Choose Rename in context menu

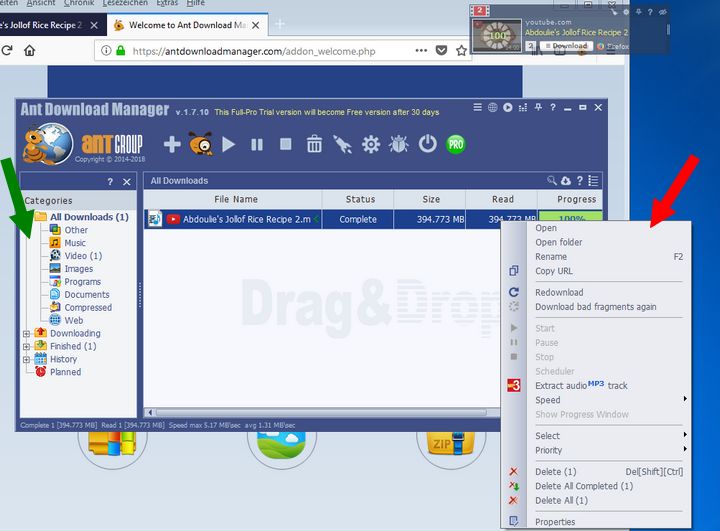pos(551,256)
